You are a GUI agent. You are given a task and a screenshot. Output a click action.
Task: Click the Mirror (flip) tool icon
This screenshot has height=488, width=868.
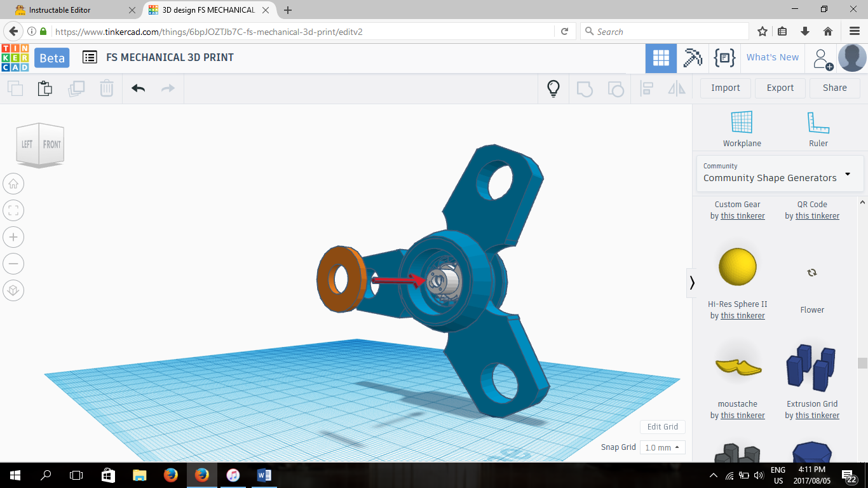click(677, 88)
